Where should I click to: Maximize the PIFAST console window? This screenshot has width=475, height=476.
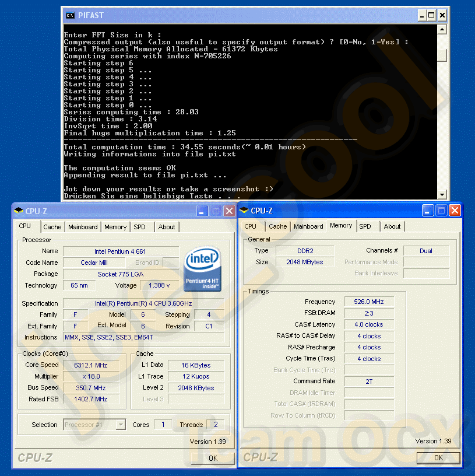point(431,15)
